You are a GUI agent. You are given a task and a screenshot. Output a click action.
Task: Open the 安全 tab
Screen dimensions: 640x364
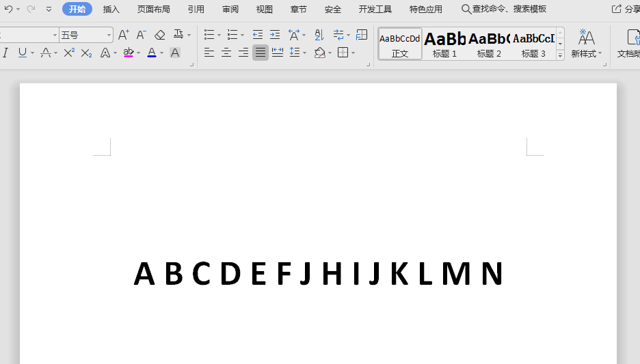tap(333, 9)
